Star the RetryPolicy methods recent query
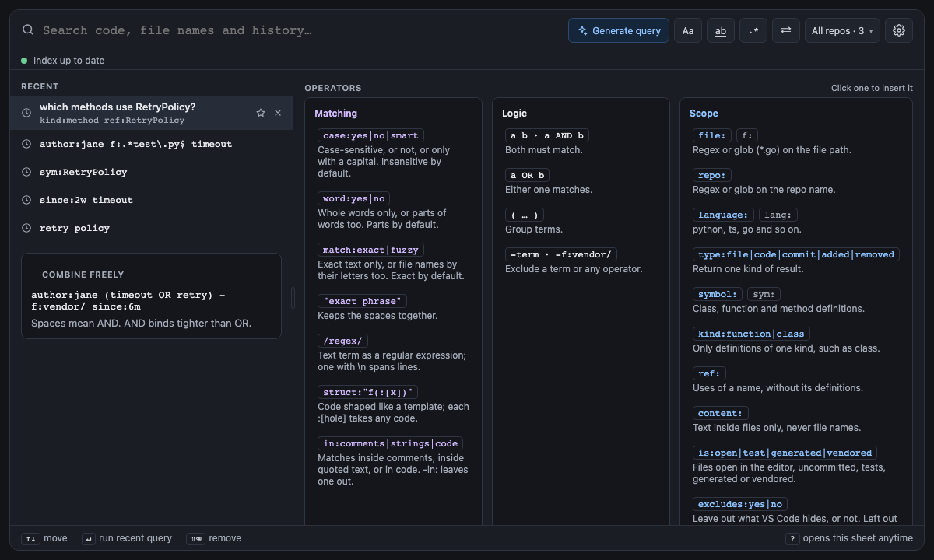934x560 pixels. [261, 113]
